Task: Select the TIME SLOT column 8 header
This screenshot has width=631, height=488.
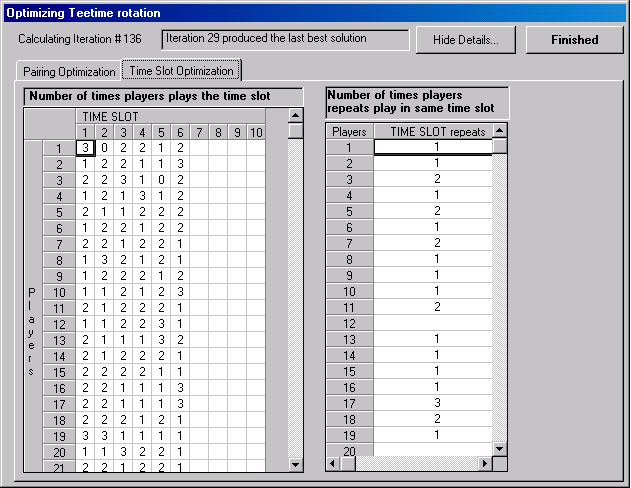Action: coord(218,132)
